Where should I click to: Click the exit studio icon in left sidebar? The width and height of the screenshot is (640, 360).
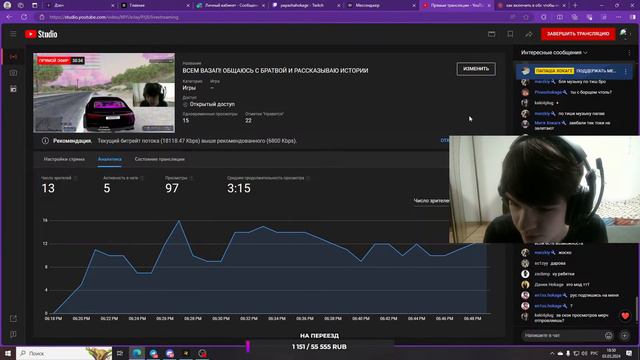(x=13, y=318)
